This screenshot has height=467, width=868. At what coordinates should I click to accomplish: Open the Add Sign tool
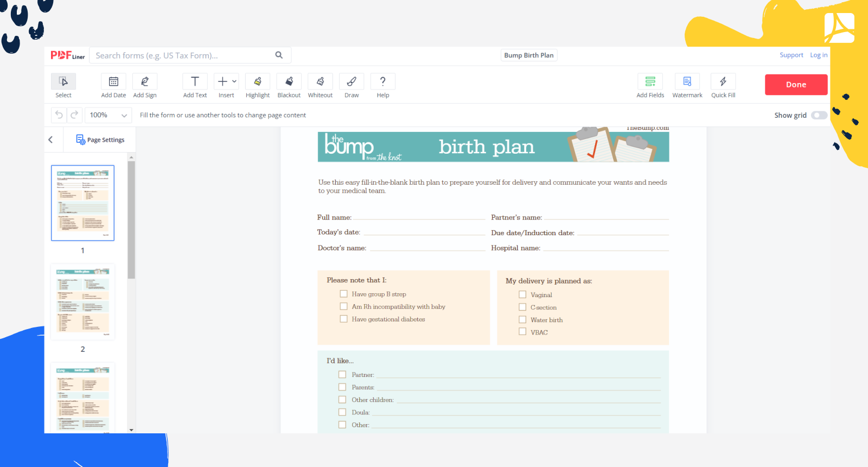point(145,82)
